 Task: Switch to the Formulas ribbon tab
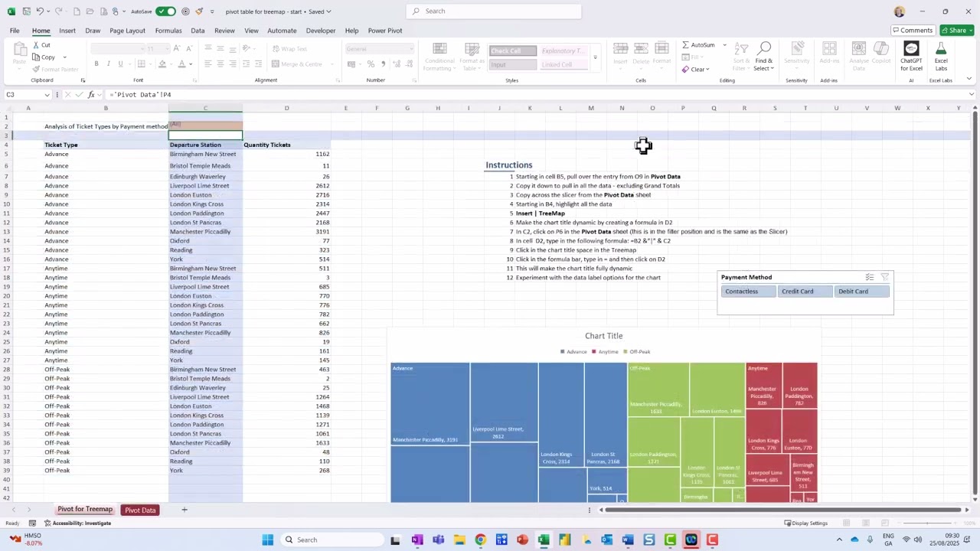168,31
